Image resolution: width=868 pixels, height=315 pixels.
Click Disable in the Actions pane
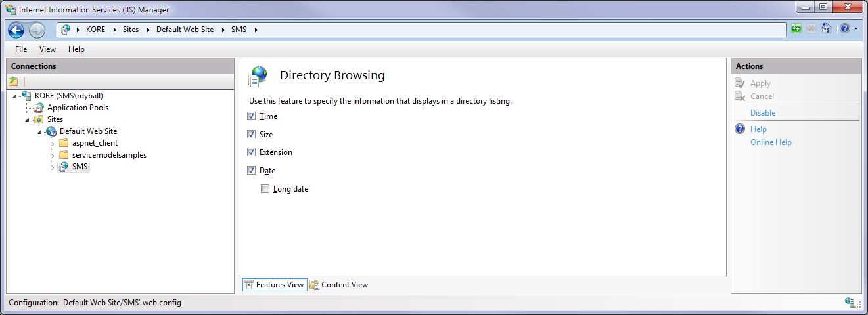[x=763, y=113]
